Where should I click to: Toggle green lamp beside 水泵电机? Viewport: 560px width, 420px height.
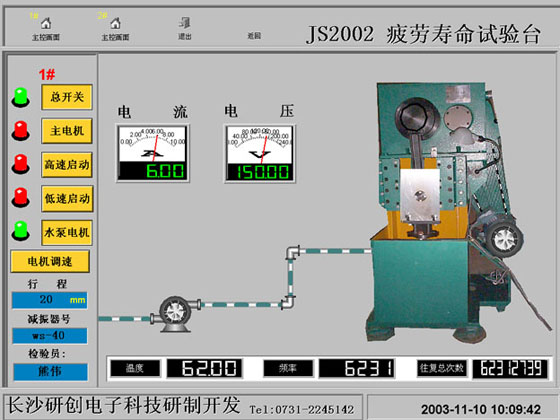tap(21, 231)
